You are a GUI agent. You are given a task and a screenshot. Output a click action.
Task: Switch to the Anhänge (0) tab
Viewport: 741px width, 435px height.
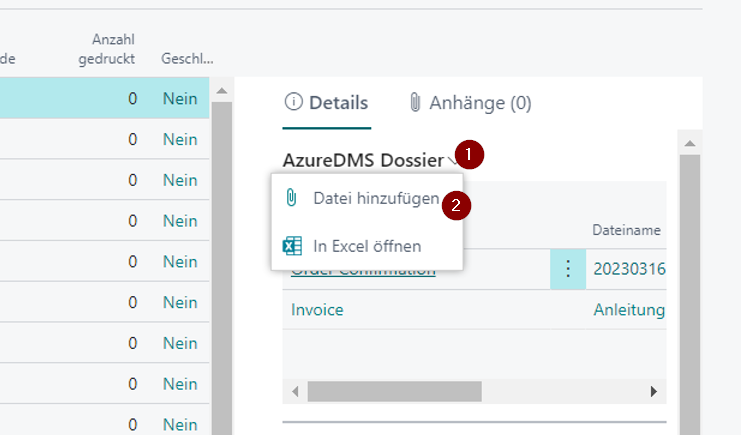pyautogui.click(x=470, y=102)
